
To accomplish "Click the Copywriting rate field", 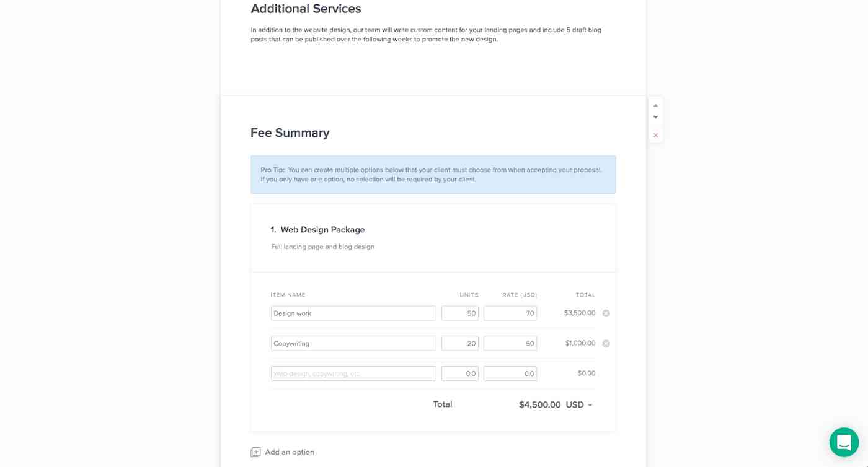I will point(510,343).
